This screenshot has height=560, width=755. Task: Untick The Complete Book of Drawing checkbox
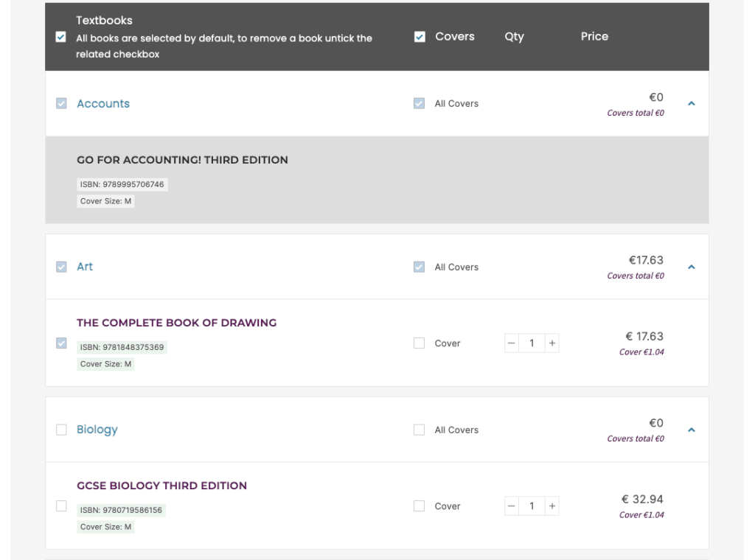pyautogui.click(x=61, y=343)
